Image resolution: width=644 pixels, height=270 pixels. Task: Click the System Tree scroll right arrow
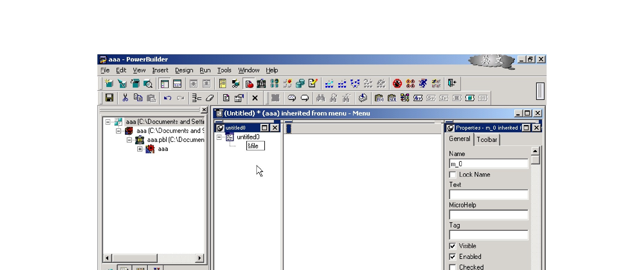tap(200, 258)
